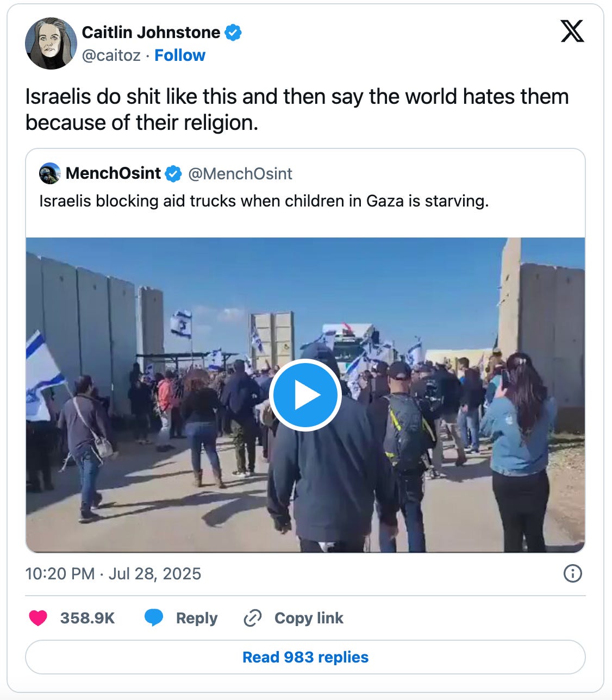This screenshot has width=612, height=700.
Task: Follow the @caitoz account
Action: click(x=180, y=55)
